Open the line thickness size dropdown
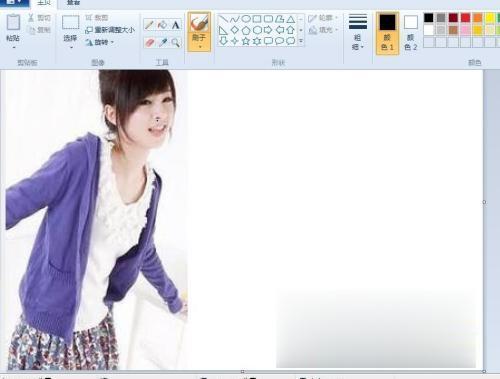Image resolution: width=500 pixels, height=379 pixels. 358,32
